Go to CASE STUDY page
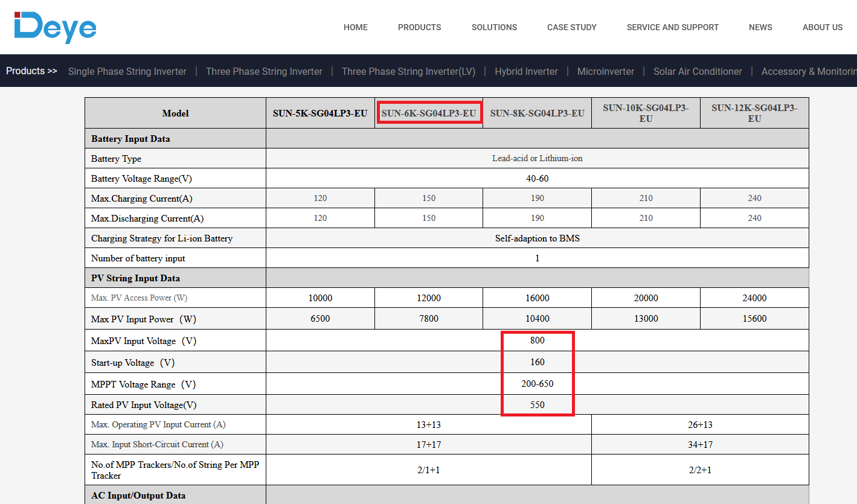857x504 pixels. coord(572,27)
